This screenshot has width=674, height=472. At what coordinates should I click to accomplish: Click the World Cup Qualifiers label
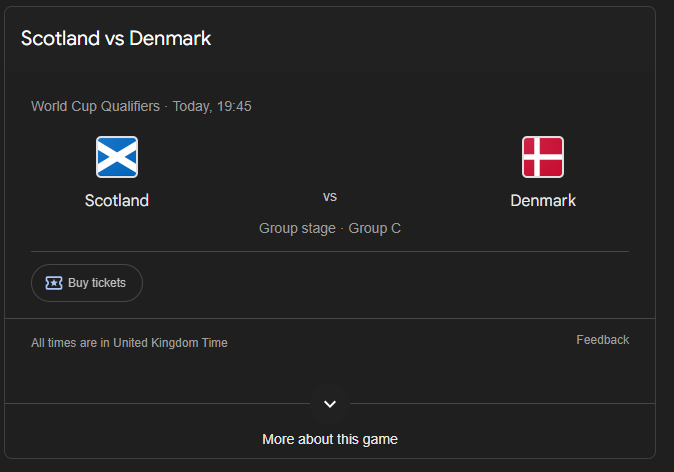(96, 106)
